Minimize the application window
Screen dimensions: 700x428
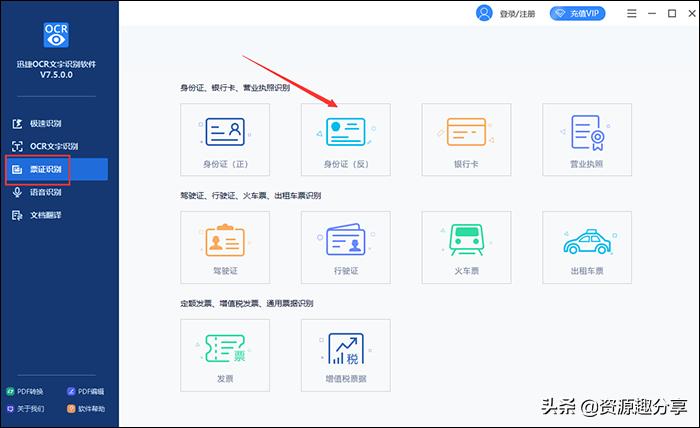(x=652, y=13)
